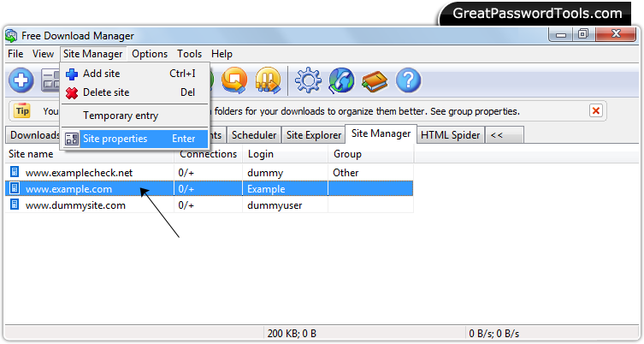This screenshot has height=344, width=644.
Task: Open settings via the gear toolbar icon
Action: coord(308,80)
